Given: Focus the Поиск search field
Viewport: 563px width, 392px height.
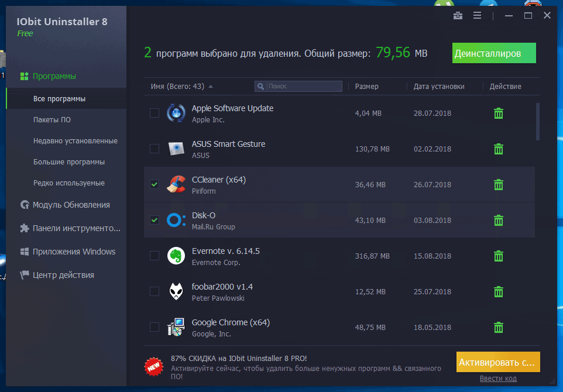Looking at the screenshot, I should (298, 87).
